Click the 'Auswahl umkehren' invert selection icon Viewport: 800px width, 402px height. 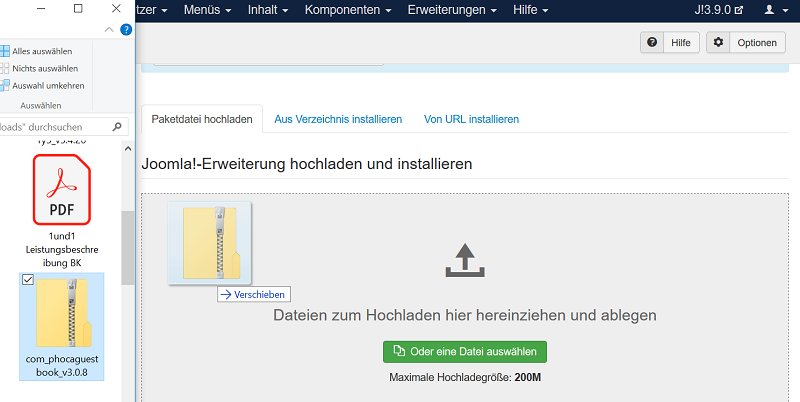(5, 85)
